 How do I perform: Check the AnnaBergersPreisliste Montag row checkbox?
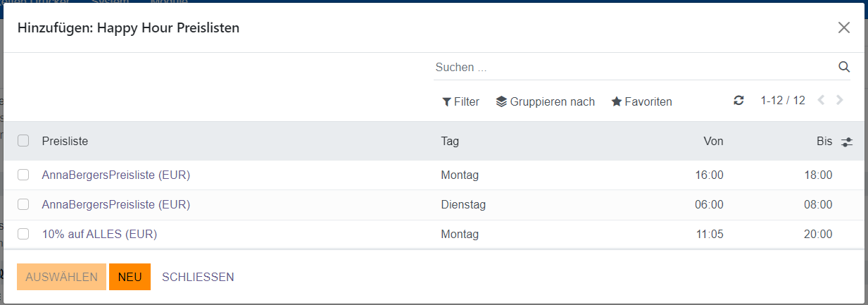[x=23, y=175]
